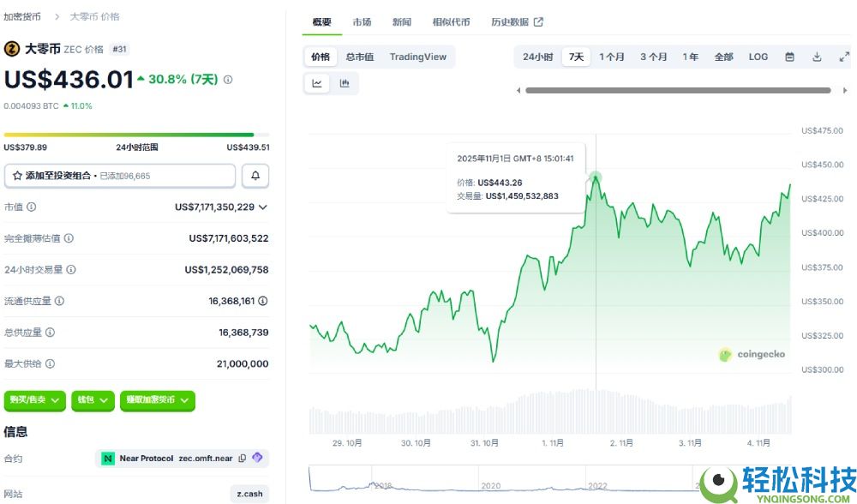Click the info icon beside 流通供应量 label
This screenshot has height=504, width=857.
click(x=60, y=301)
